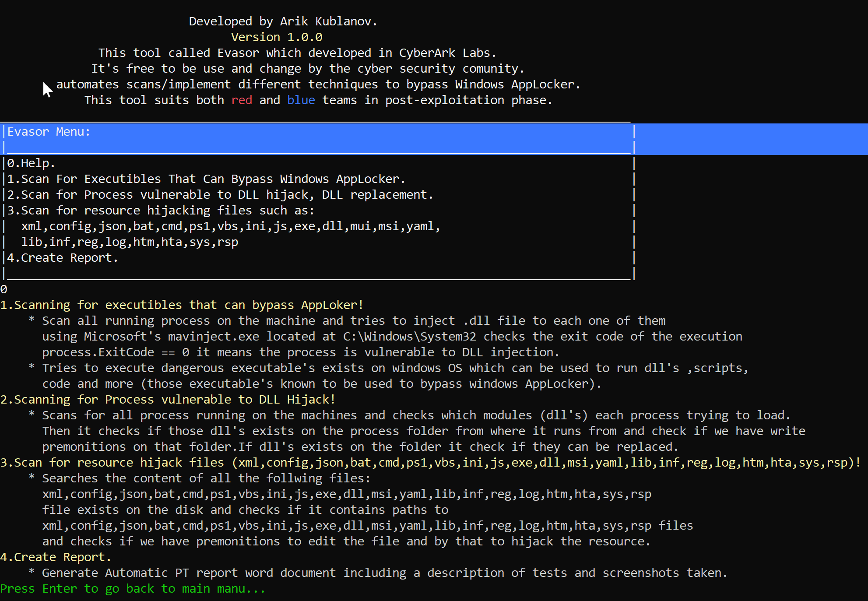The height and width of the screenshot is (601, 868).
Task: Select '1.Scan For Executibles That Can Bypass Windows AppLocker.'
Action: (x=206, y=179)
